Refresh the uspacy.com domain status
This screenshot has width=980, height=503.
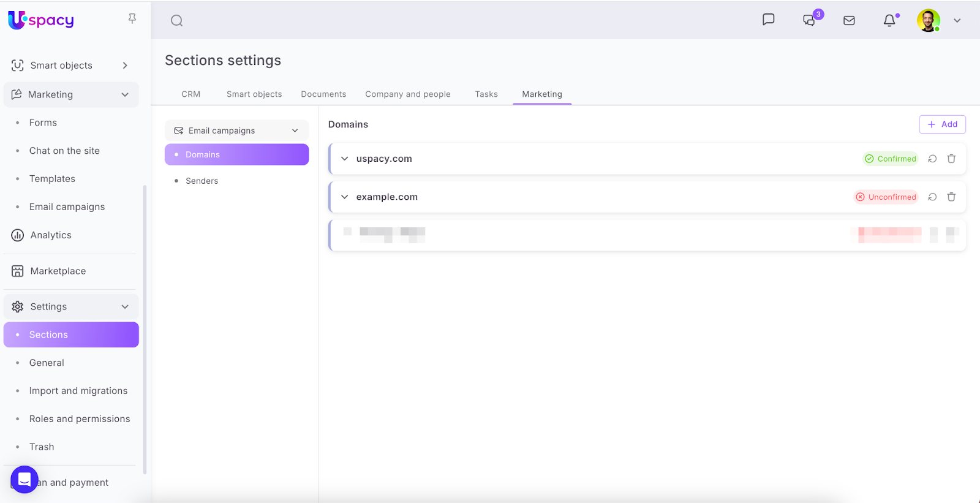(x=932, y=159)
